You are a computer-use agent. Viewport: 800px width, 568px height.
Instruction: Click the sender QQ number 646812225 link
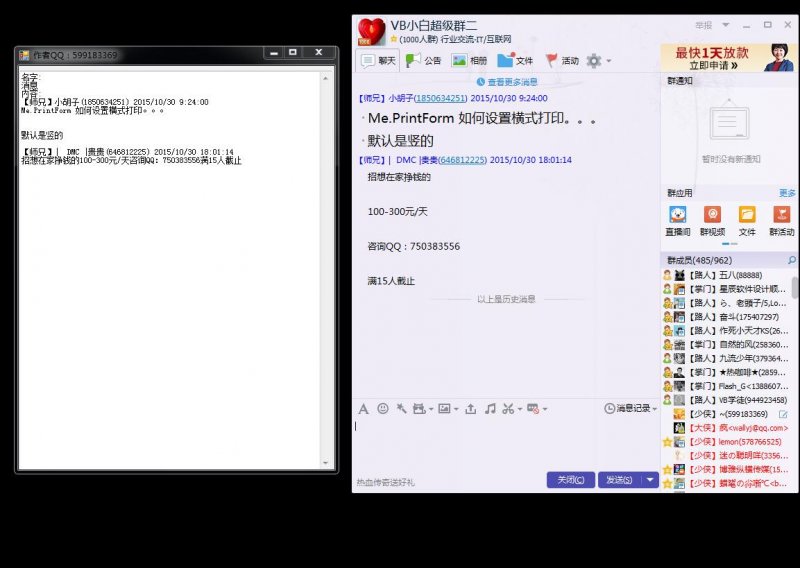click(x=462, y=160)
